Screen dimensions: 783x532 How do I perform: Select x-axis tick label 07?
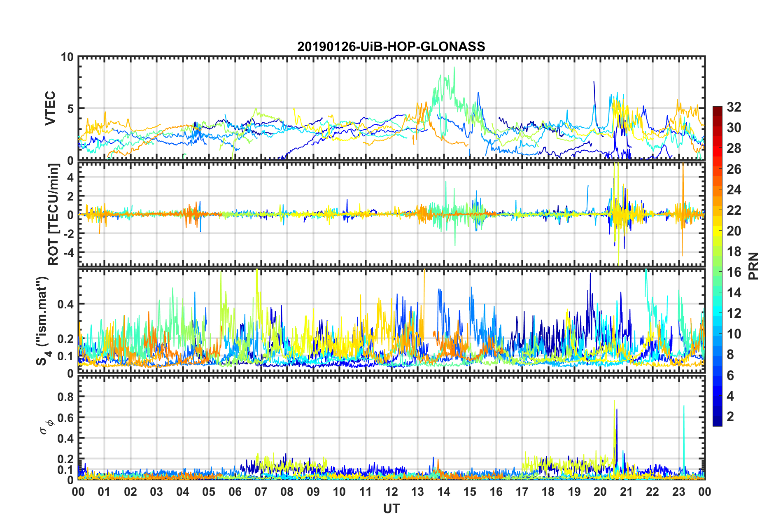point(261,492)
